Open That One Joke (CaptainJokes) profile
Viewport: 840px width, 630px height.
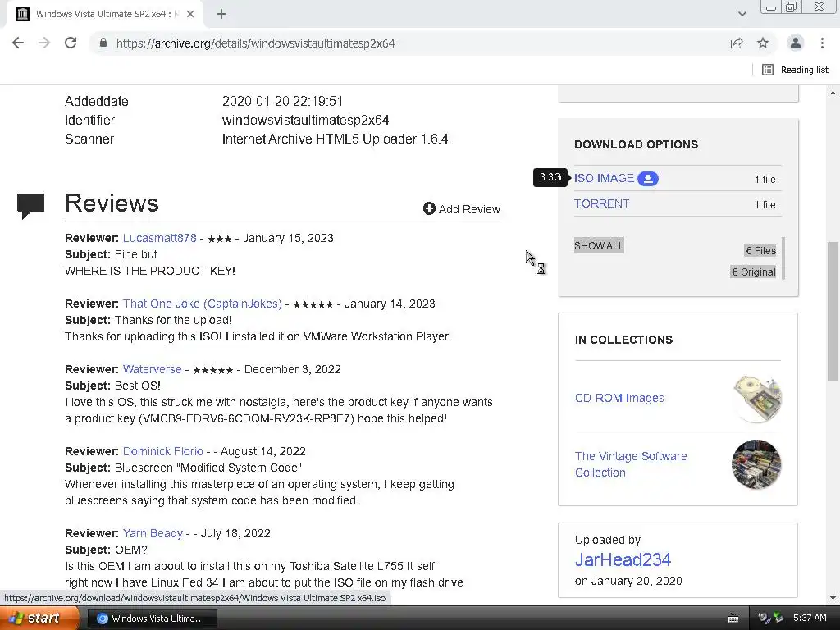[203, 304]
